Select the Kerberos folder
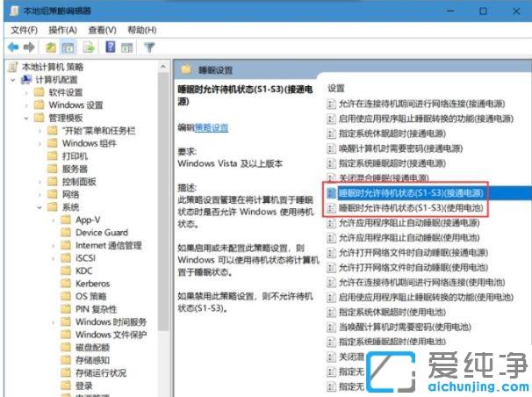 93,284
